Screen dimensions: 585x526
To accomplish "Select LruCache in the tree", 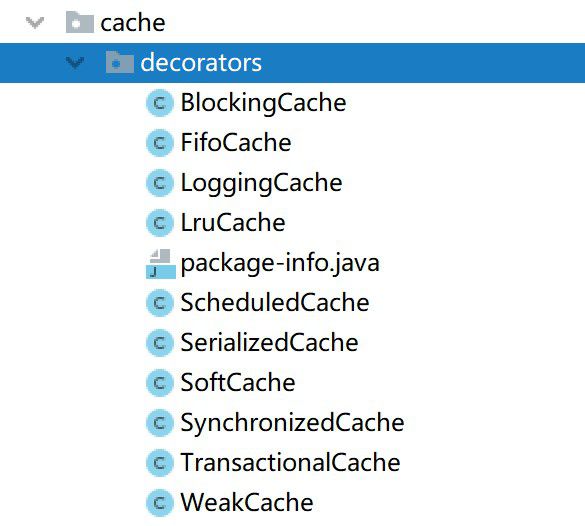I will [233, 223].
